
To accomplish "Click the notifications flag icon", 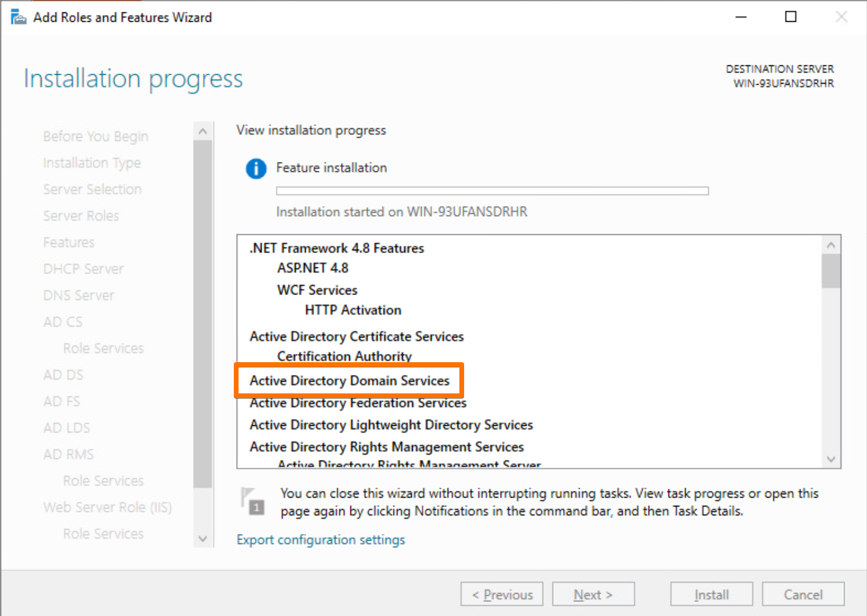I will pyautogui.click(x=253, y=501).
